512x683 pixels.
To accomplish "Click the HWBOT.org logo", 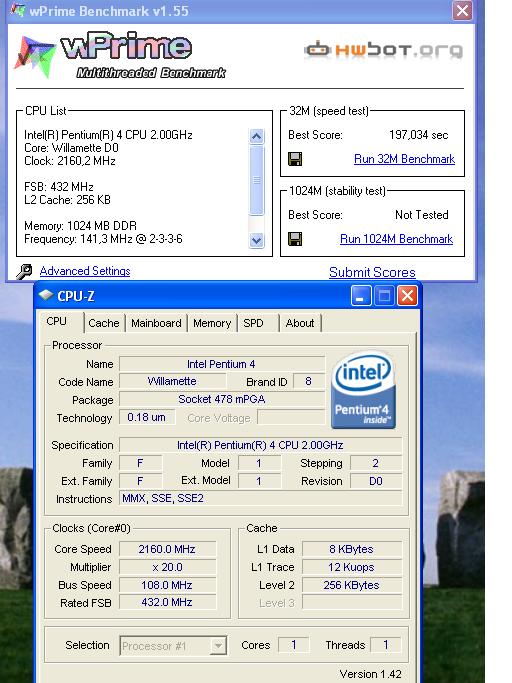I will pyautogui.click(x=383, y=50).
